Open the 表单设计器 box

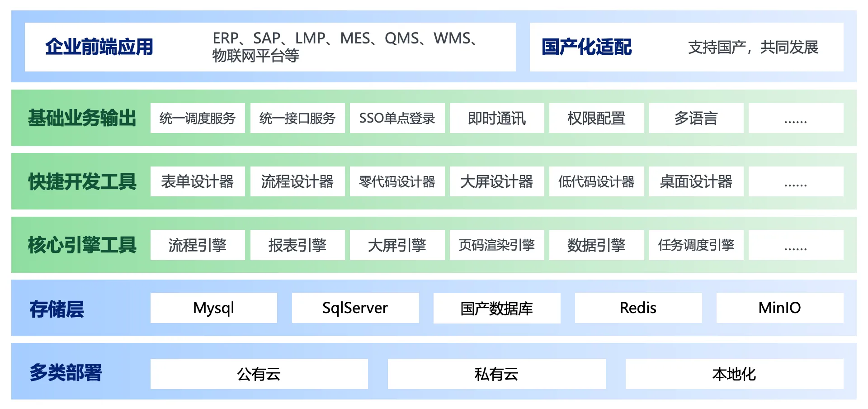click(x=198, y=181)
